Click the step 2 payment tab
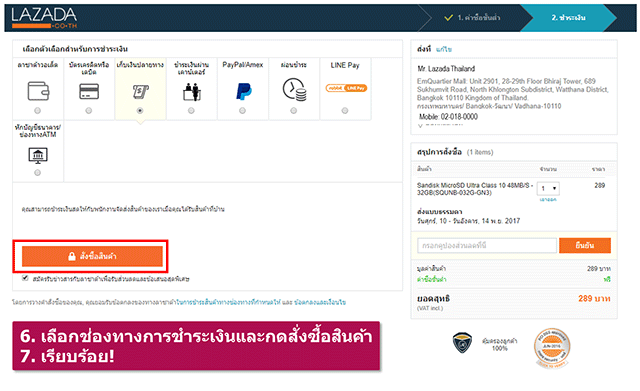This screenshot has height=391, width=640. pos(569,18)
